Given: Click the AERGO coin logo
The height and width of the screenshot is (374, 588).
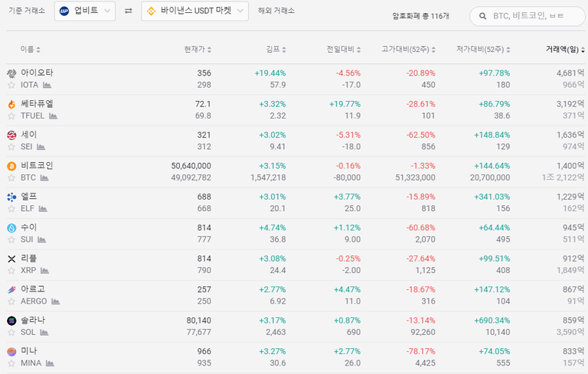Looking at the screenshot, I should pos(11,290).
